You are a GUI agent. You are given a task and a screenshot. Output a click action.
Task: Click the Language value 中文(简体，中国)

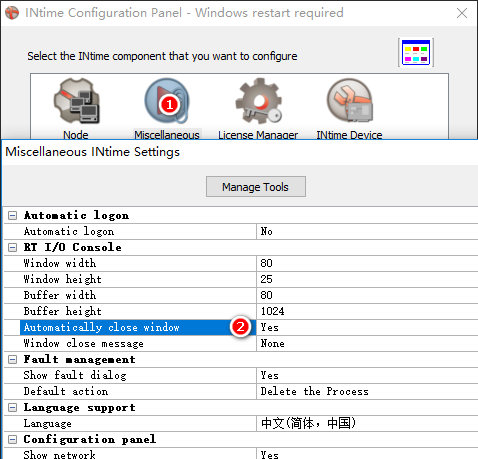pos(367,424)
